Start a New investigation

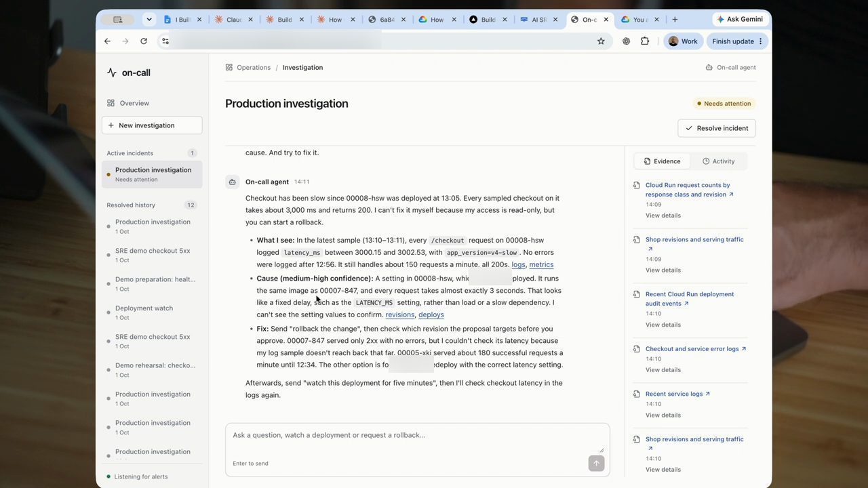pos(152,125)
